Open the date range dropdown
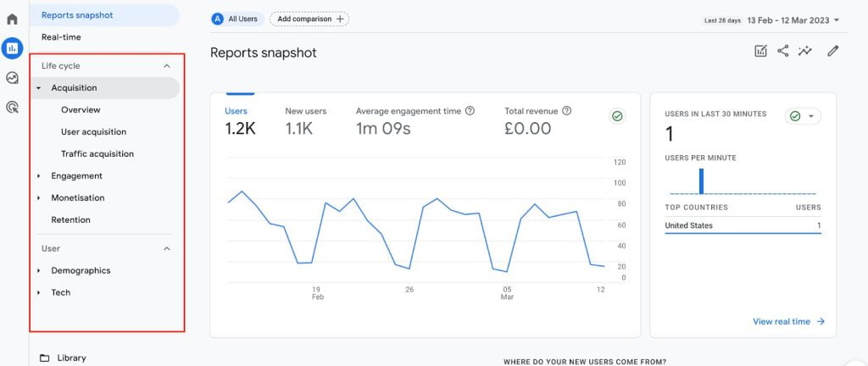The image size is (868, 366). (837, 19)
